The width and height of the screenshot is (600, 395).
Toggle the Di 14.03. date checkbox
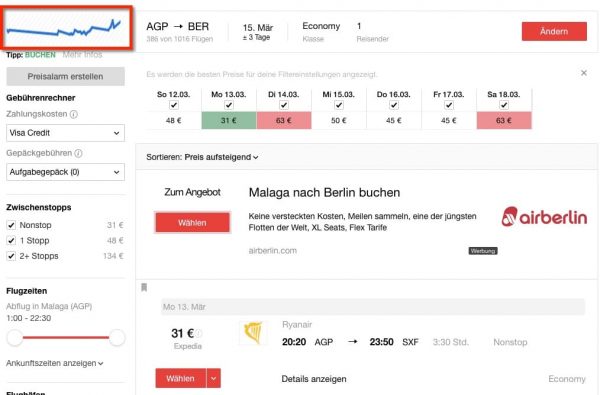pos(284,105)
